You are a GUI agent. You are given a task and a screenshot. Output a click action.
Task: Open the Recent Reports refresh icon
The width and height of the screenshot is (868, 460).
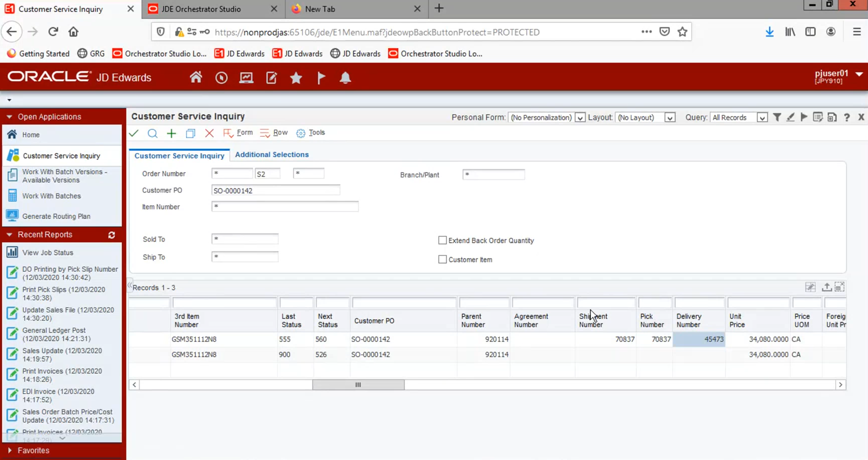tap(112, 235)
